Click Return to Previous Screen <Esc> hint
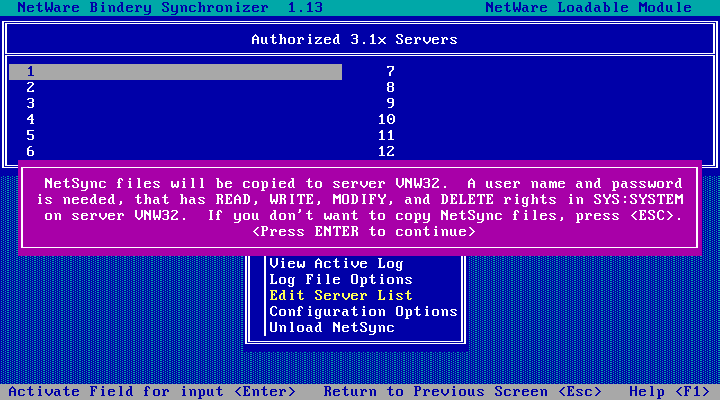 [462, 392]
